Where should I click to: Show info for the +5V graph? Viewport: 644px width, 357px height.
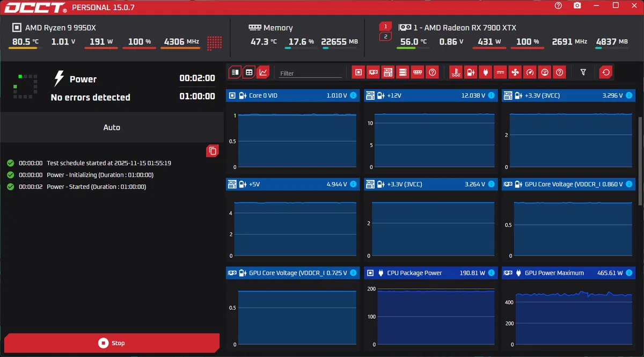pos(353,184)
